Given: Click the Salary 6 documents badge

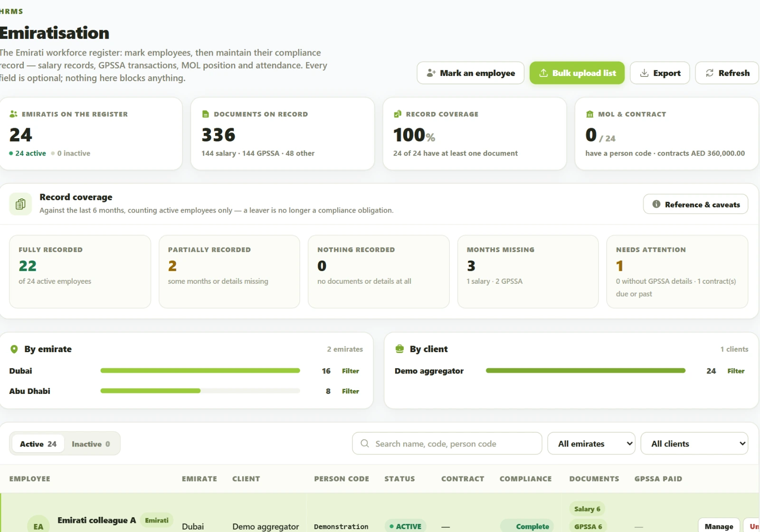Looking at the screenshot, I should [587, 509].
